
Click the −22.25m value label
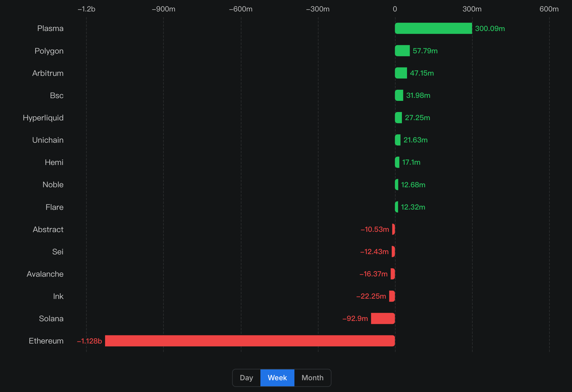371,296
